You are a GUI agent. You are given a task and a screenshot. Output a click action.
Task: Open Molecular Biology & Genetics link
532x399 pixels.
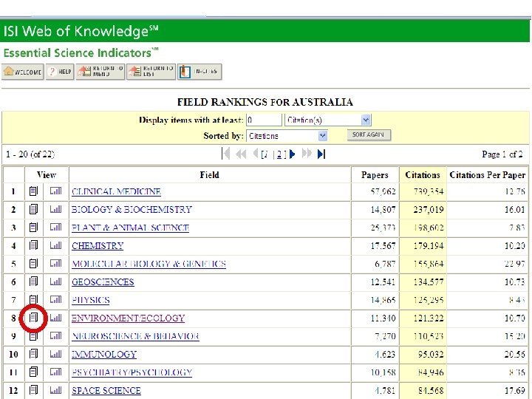[149, 264]
